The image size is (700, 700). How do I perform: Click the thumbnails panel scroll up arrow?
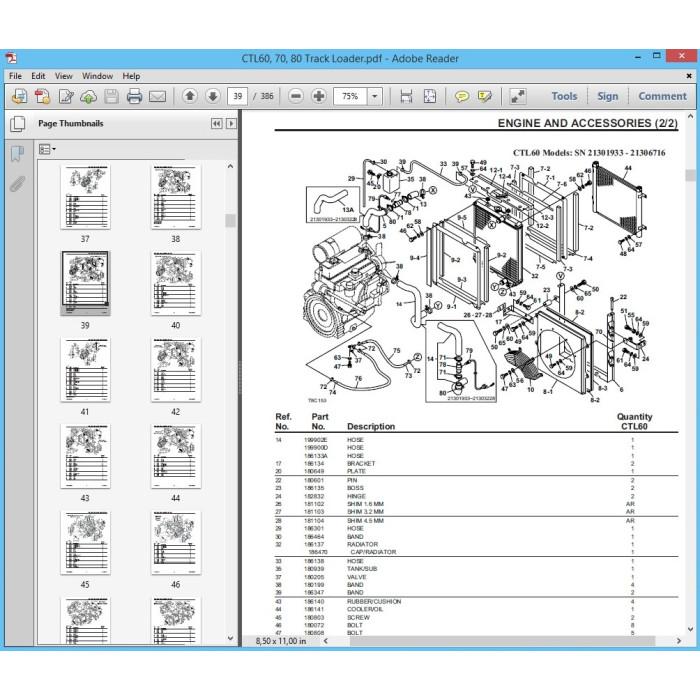click(x=230, y=167)
